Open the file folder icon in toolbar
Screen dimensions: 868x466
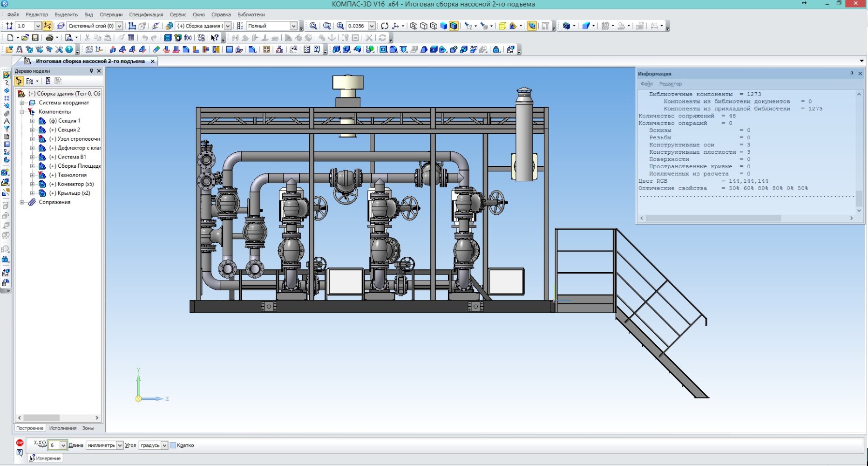[x=25, y=38]
